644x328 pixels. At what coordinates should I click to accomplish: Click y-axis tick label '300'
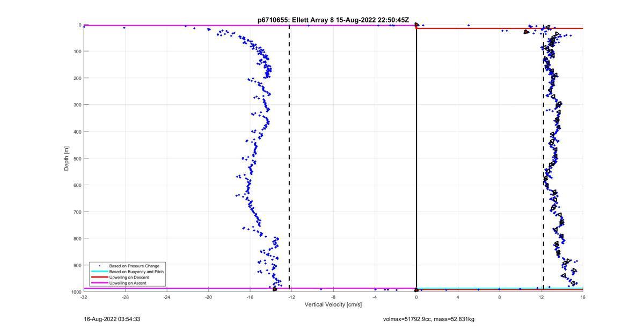click(77, 105)
